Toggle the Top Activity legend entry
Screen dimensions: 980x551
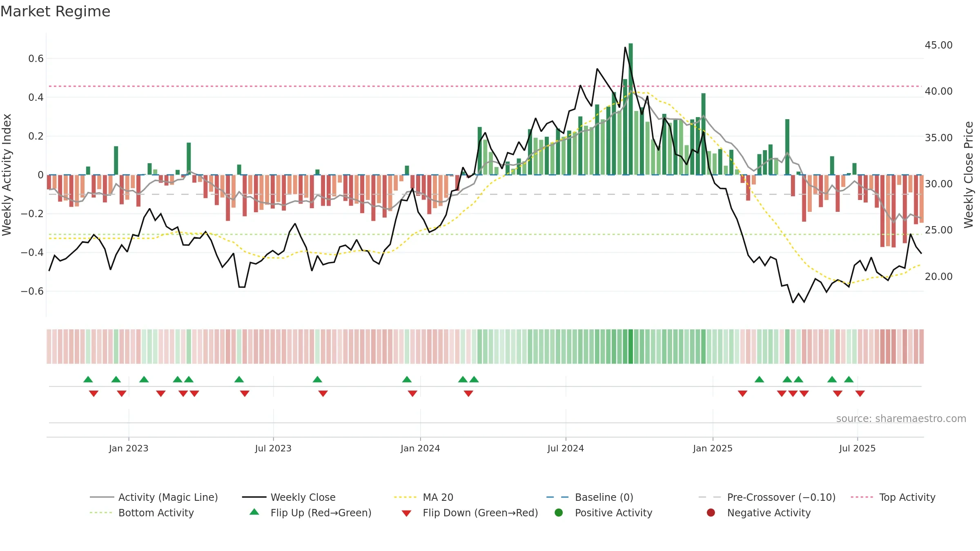pos(893,497)
